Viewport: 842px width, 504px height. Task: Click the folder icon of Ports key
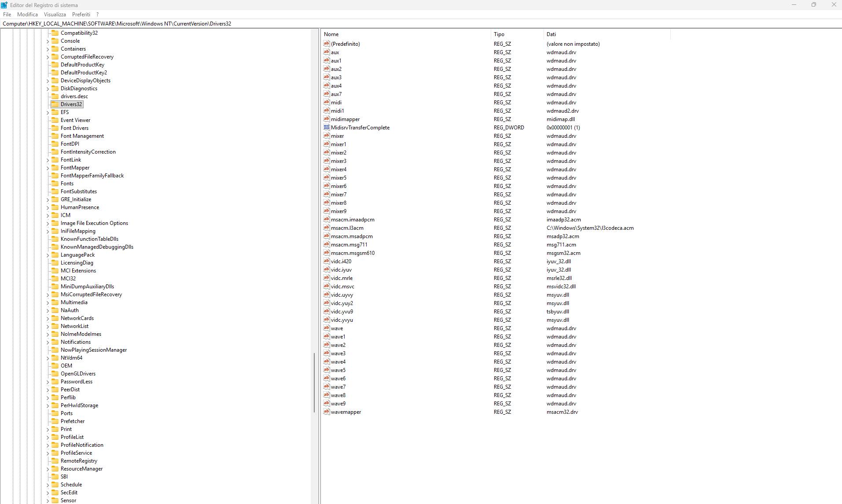55,413
